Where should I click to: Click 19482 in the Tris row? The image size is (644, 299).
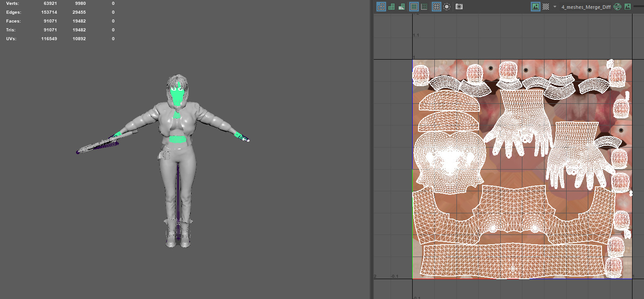coord(79,30)
